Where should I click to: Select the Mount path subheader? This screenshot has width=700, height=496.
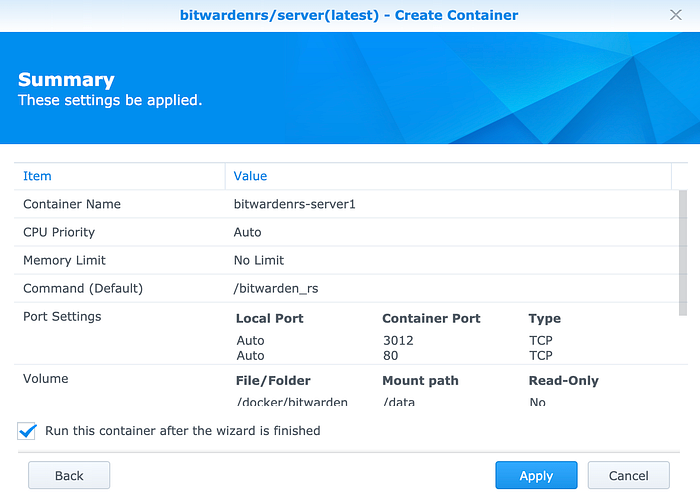point(421,380)
